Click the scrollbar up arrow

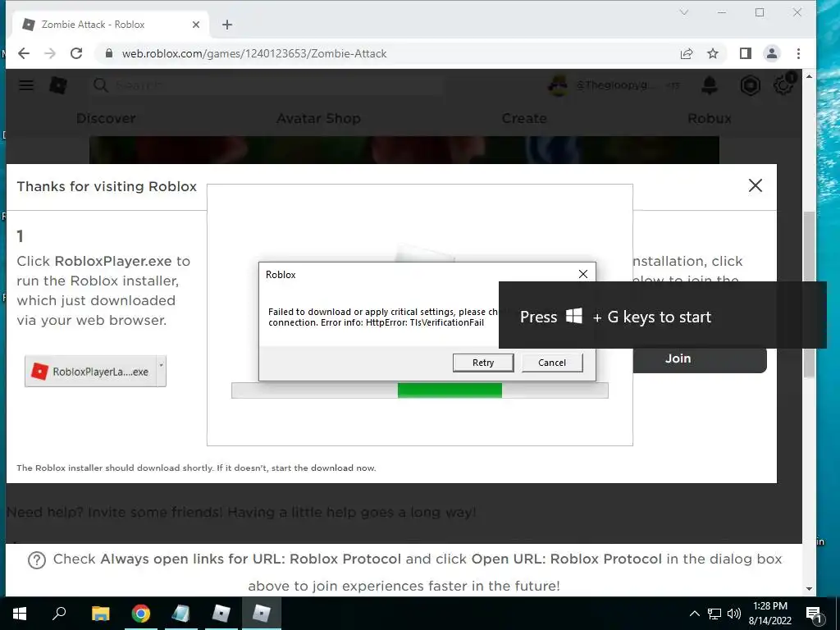pos(809,76)
